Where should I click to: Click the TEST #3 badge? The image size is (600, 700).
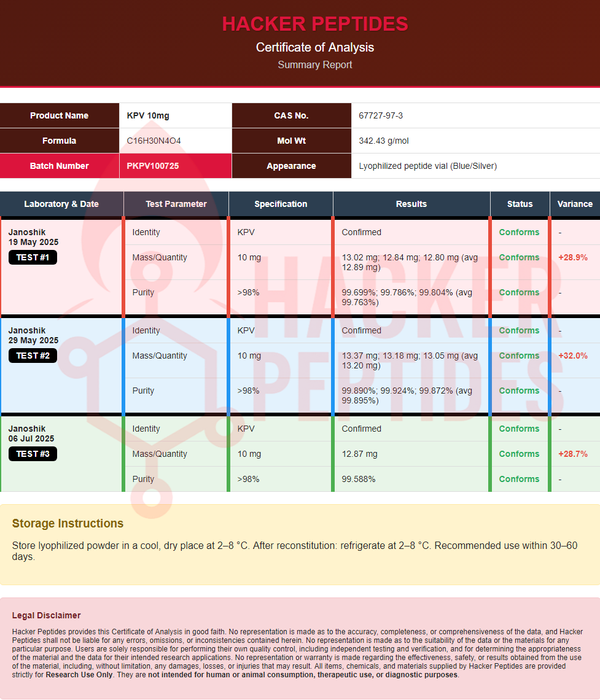coord(33,454)
